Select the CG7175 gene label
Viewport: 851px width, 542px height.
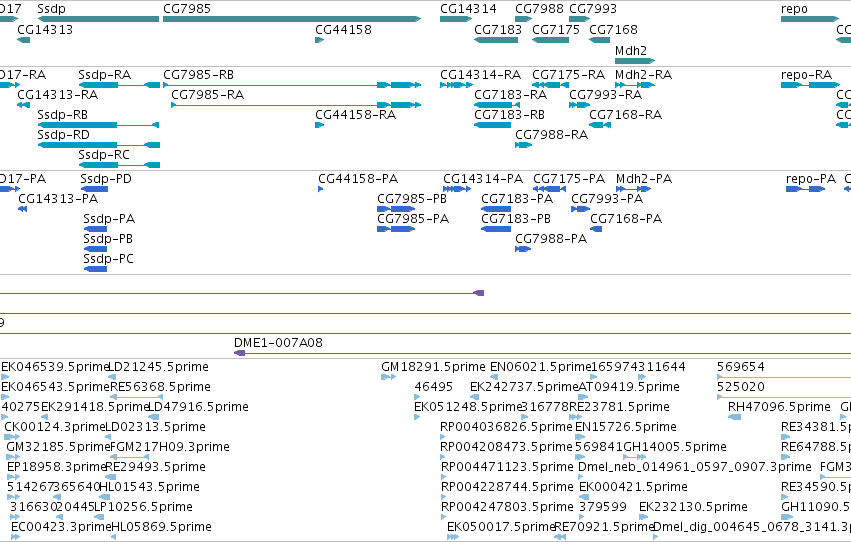[x=556, y=29]
